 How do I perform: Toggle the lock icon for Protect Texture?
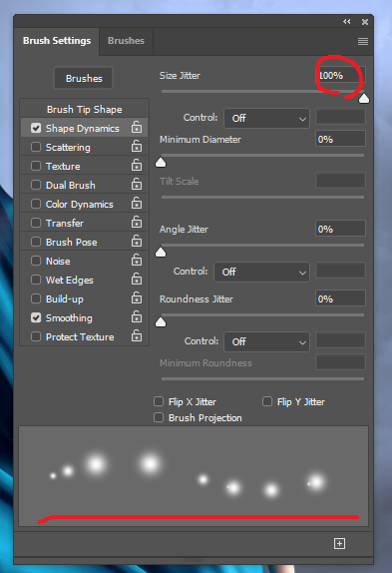(x=137, y=335)
